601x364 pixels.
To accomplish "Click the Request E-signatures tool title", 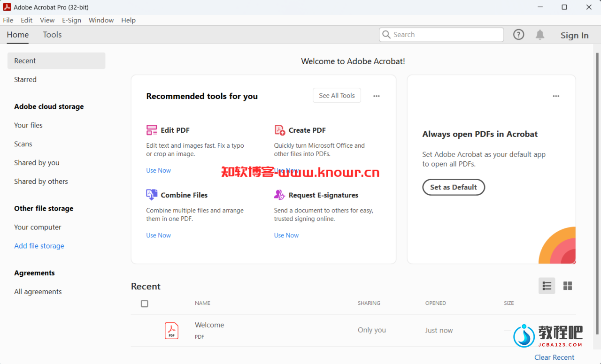I will (x=324, y=195).
